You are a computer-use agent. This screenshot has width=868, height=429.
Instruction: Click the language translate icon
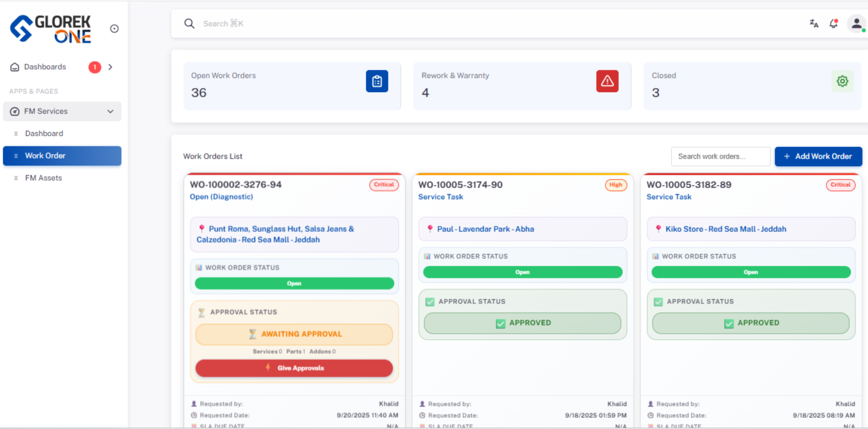tap(814, 23)
